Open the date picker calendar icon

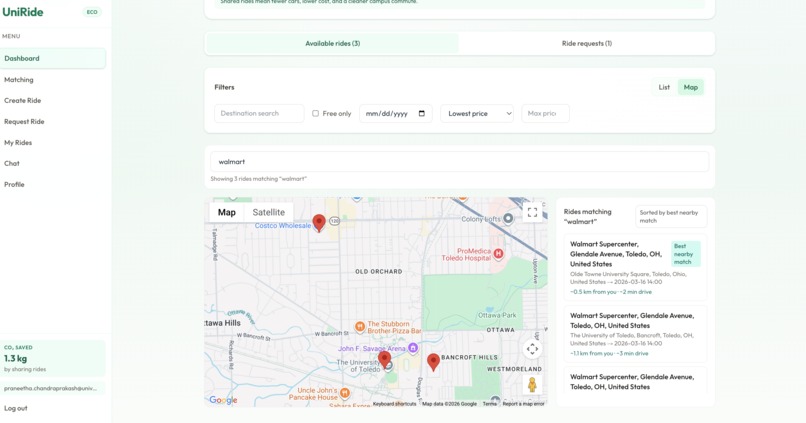[422, 113]
